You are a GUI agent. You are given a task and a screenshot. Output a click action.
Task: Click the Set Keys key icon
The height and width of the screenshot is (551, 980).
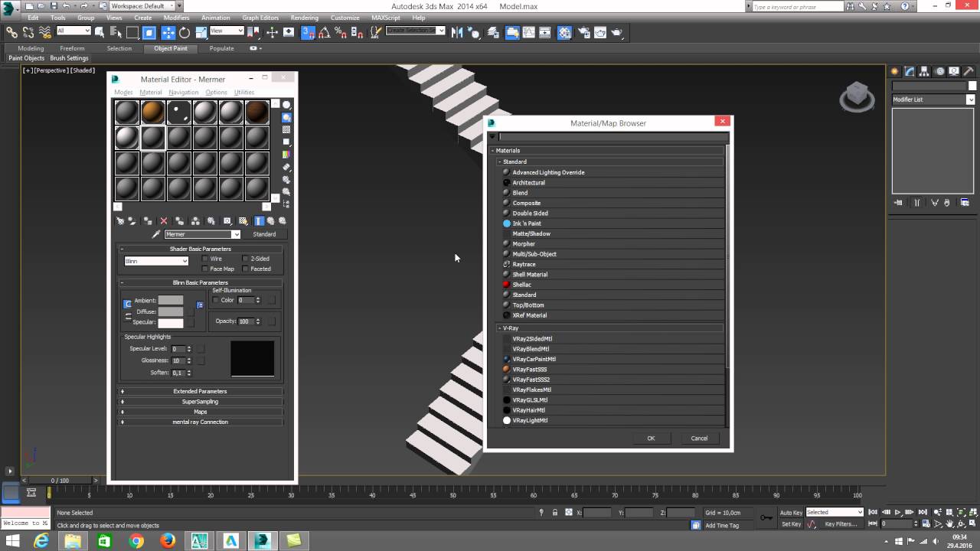[x=766, y=517]
